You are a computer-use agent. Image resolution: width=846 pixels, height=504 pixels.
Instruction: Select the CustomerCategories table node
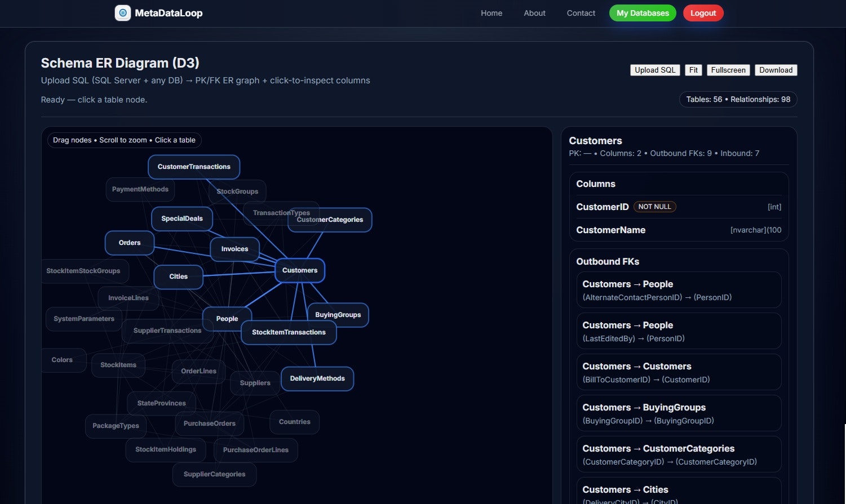[x=330, y=220]
